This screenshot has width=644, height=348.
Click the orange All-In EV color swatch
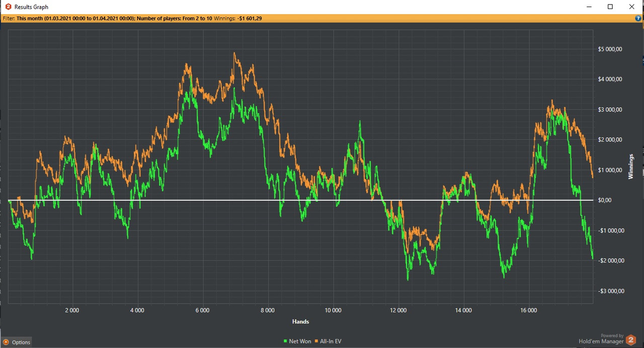click(x=317, y=341)
